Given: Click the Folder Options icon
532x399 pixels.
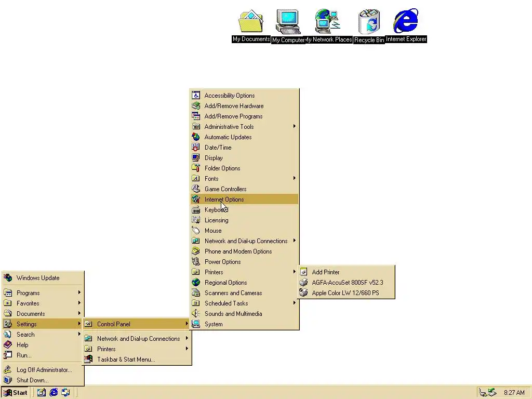Looking at the screenshot, I should point(196,168).
